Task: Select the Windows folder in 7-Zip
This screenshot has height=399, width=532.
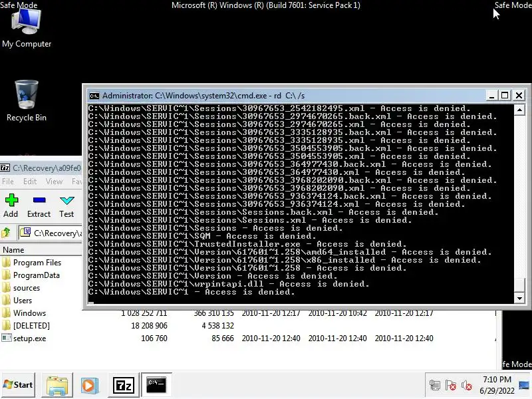Action: tap(25, 313)
